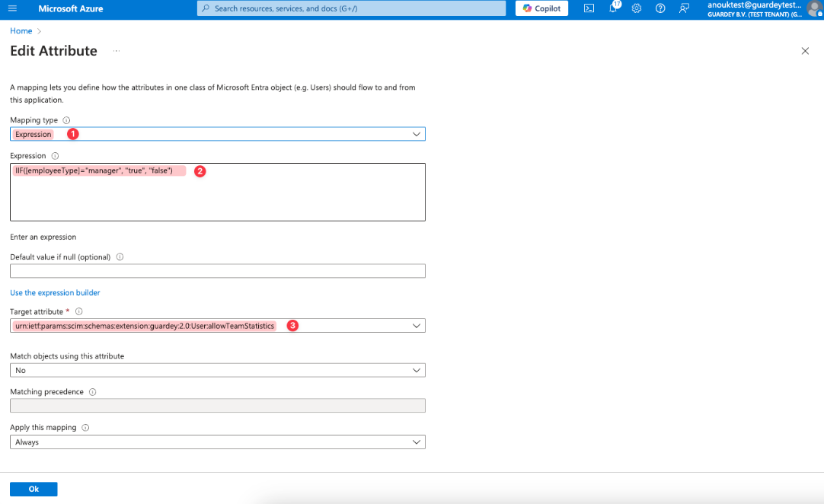This screenshot has height=504, width=824.
Task: Open portal settings gear
Action: pos(637,8)
